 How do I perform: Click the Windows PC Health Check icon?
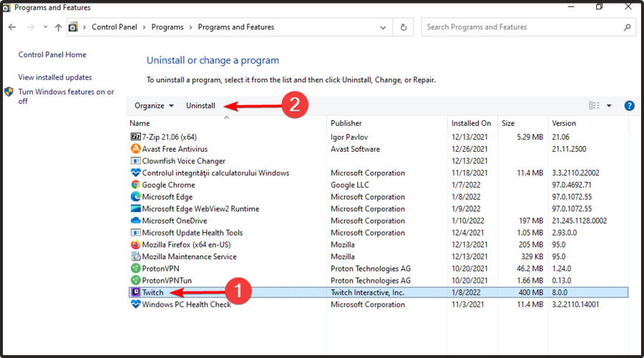tap(135, 304)
